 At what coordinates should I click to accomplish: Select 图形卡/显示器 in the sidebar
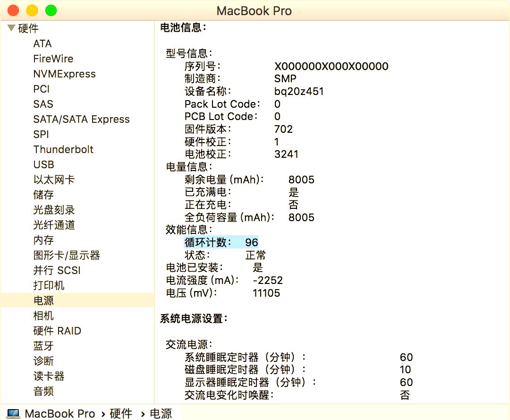tap(67, 255)
